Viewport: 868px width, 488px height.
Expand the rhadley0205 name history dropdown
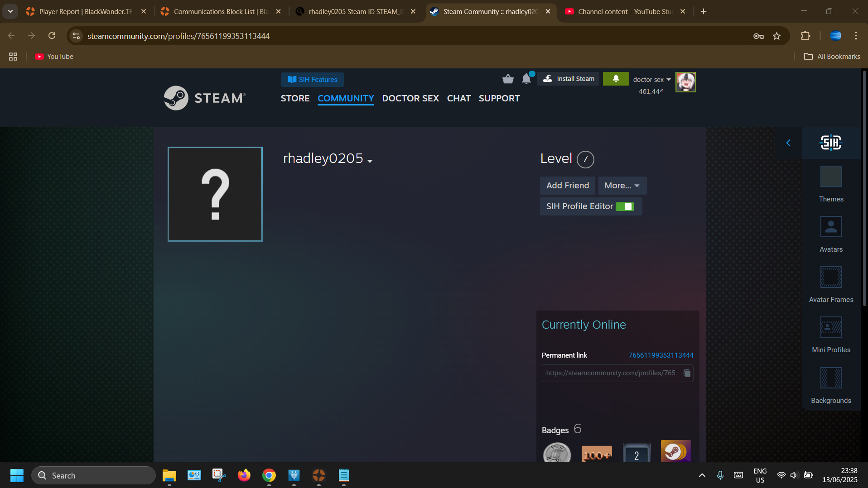pos(370,161)
